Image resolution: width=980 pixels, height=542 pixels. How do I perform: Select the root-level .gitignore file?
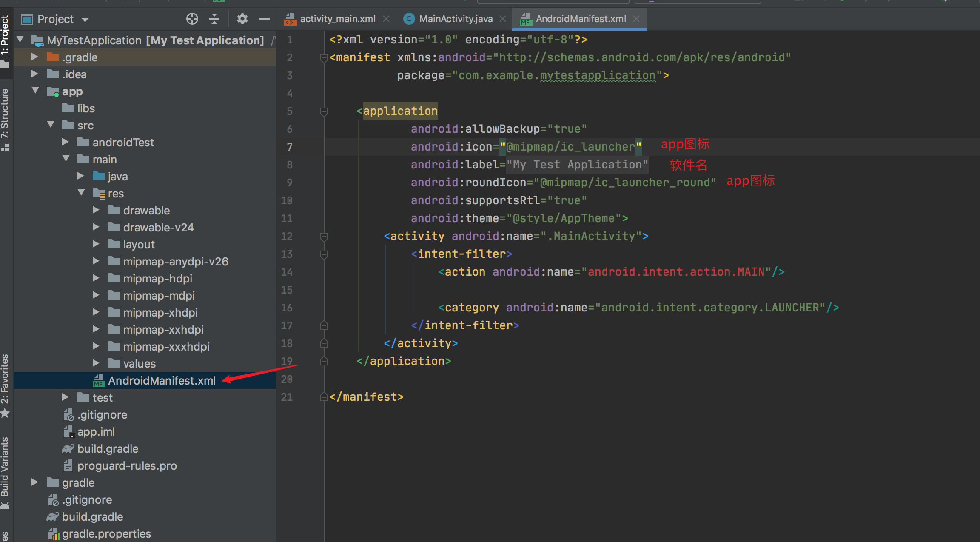80,499
